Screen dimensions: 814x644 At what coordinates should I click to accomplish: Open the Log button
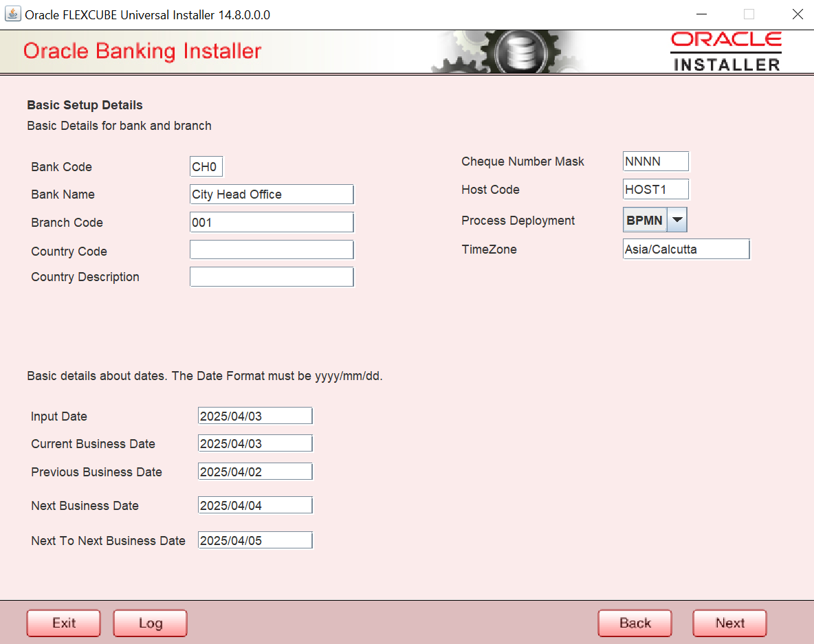tap(150, 623)
